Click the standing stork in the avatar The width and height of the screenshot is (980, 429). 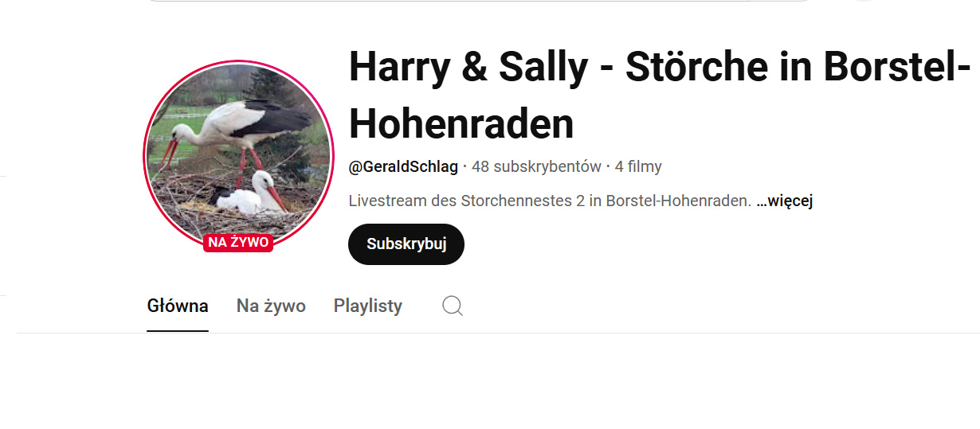point(239,131)
